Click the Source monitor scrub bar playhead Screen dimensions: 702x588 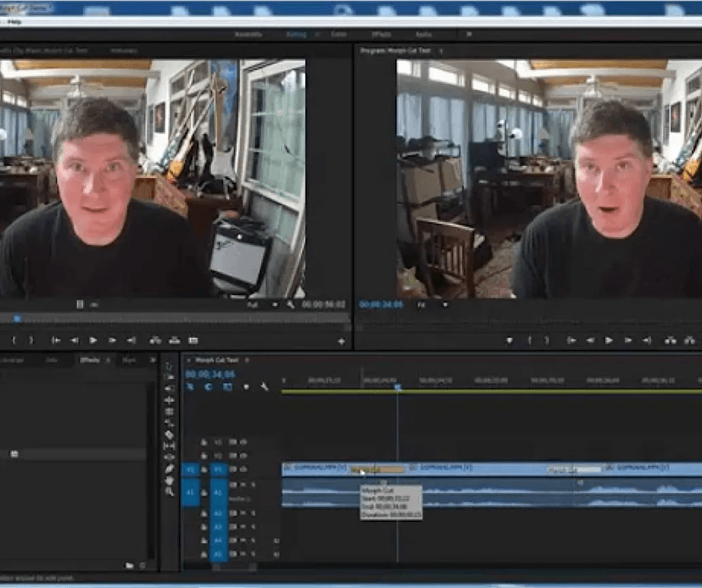[x=17, y=319]
